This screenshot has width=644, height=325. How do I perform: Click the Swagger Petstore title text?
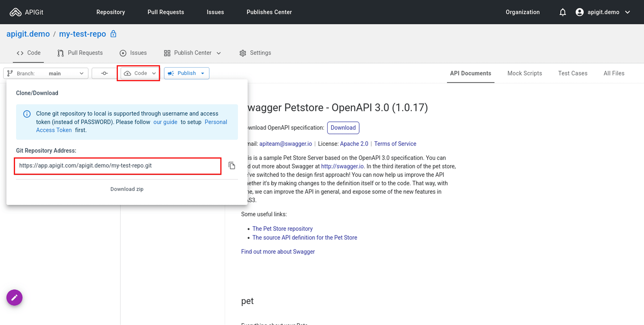337,107
